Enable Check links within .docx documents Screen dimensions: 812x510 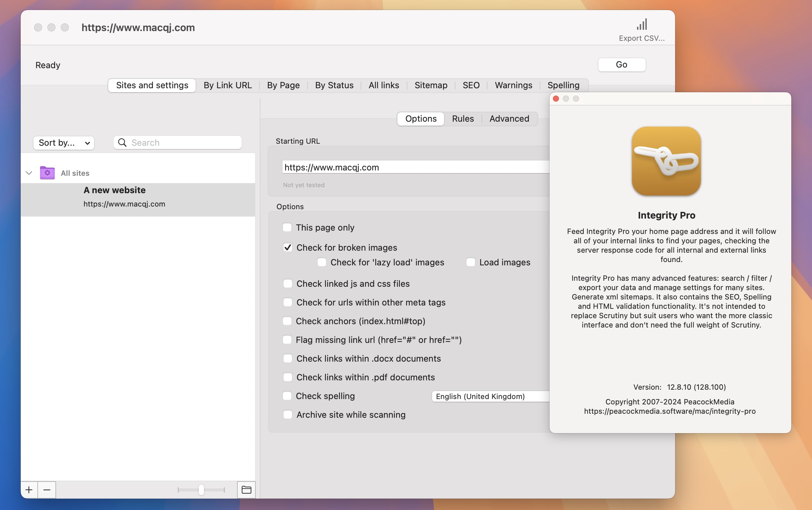coord(287,359)
